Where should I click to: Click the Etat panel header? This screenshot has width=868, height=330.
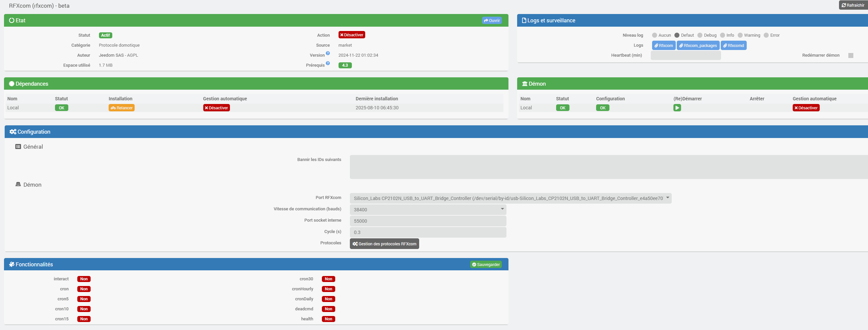(x=256, y=21)
